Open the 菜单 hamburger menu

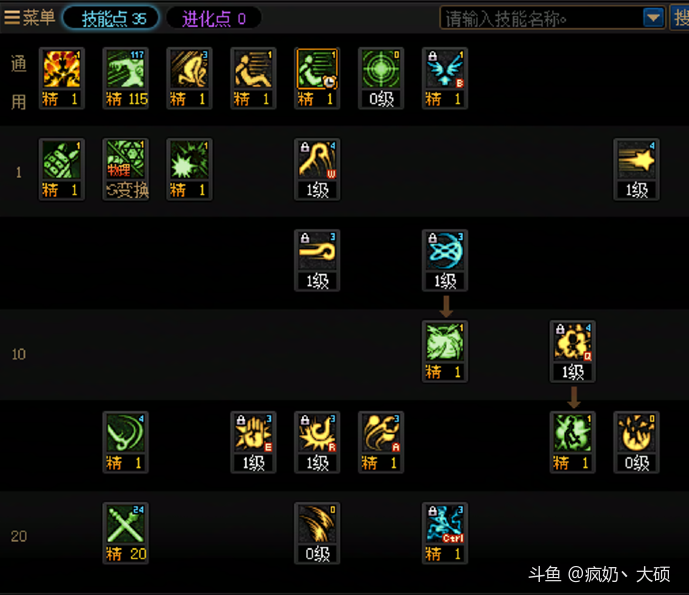click(29, 18)
